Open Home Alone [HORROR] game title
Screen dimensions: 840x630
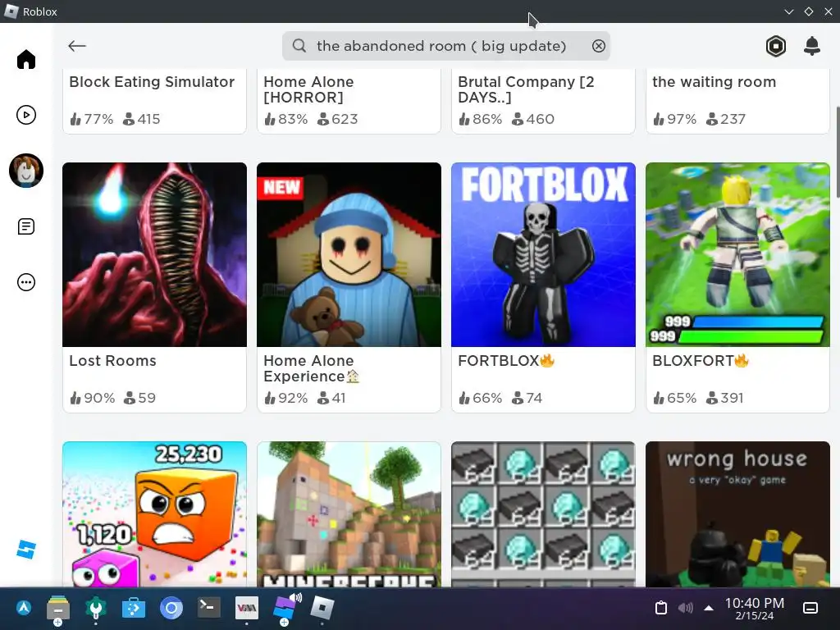coord(308,89)
